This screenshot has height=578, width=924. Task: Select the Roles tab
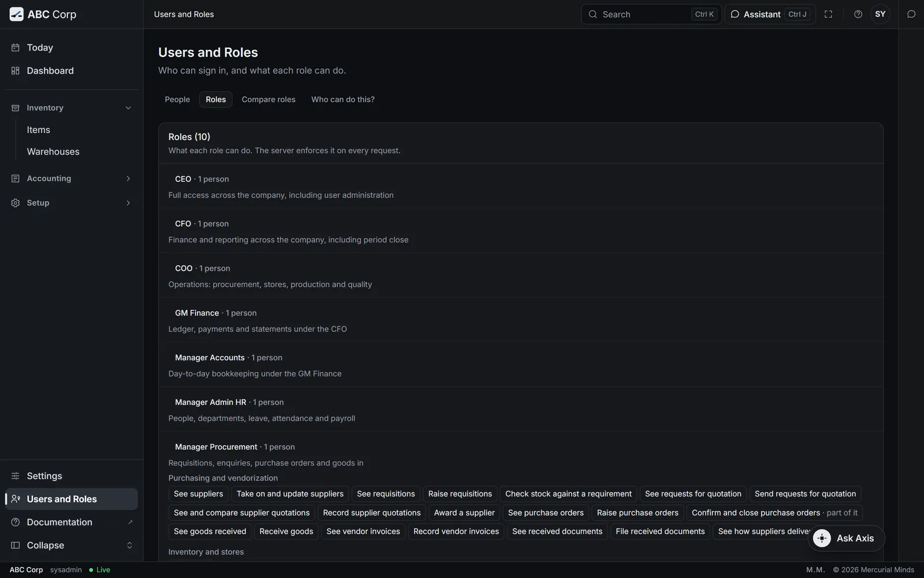tap(216, 99)
